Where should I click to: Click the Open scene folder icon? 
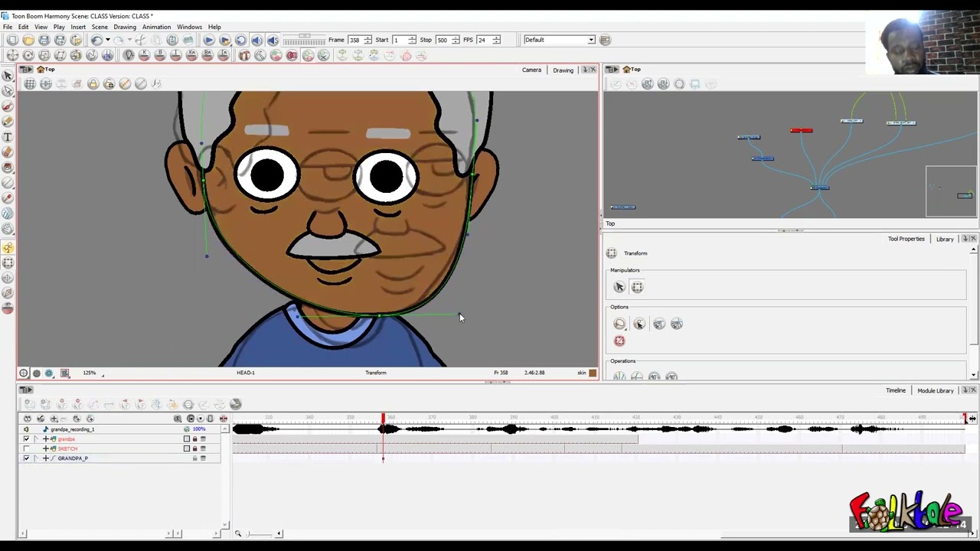tap(28, 40)
